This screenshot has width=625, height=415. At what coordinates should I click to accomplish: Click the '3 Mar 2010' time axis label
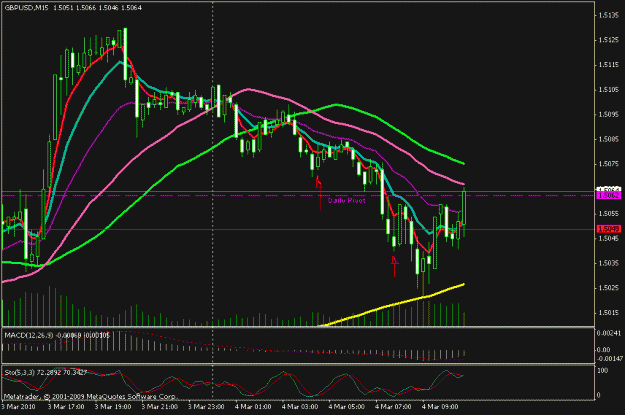click(18, 407)
